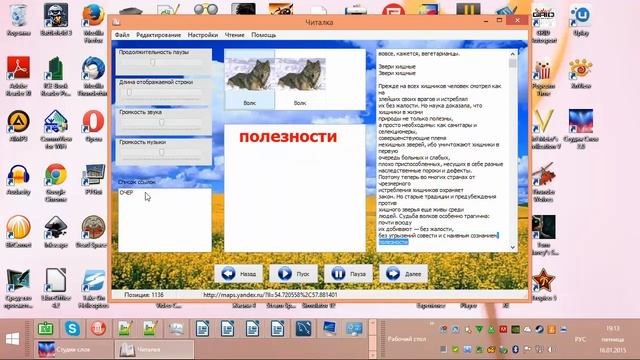Click the highlighted word полезности in text
This screenshot has width=640, height=360.
(393, 242)
